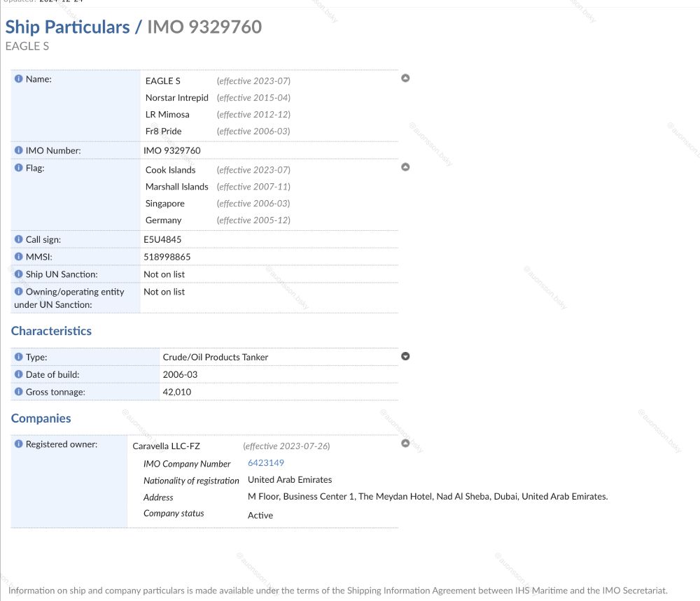Click the Crude/Oil Products Tanker type value
The height and width of the screenshot is (601, 700).
(x=215, y=358)
